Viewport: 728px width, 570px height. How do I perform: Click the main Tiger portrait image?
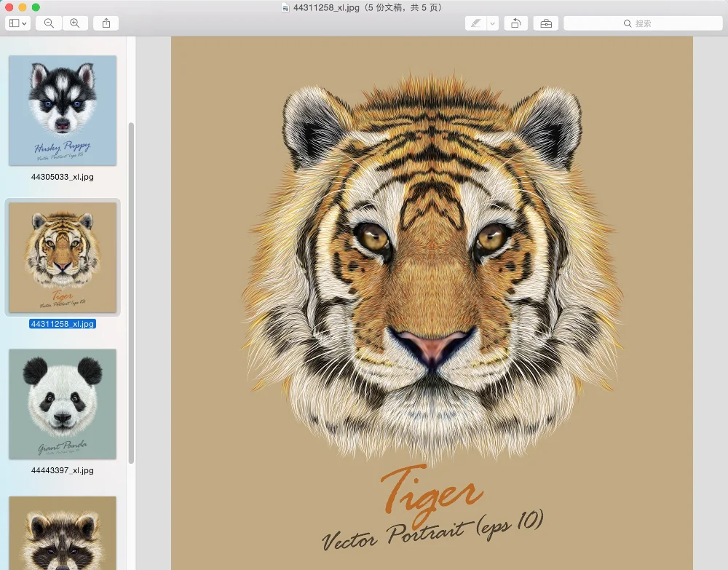[432, 303]
